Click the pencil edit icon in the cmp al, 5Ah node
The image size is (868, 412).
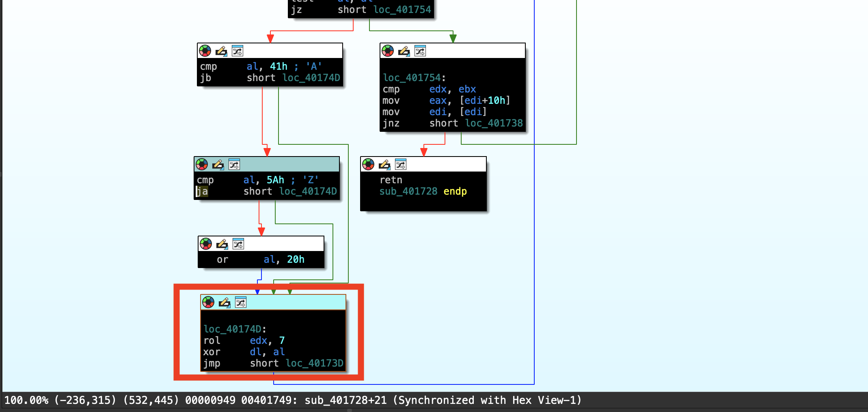tap(218, 164)
